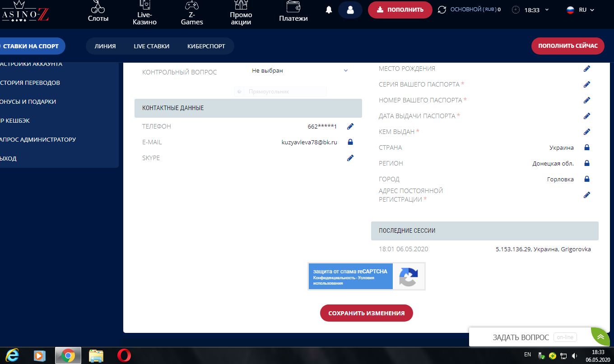
Task: Open the Платежи section
Action: (x=293, y=12)
